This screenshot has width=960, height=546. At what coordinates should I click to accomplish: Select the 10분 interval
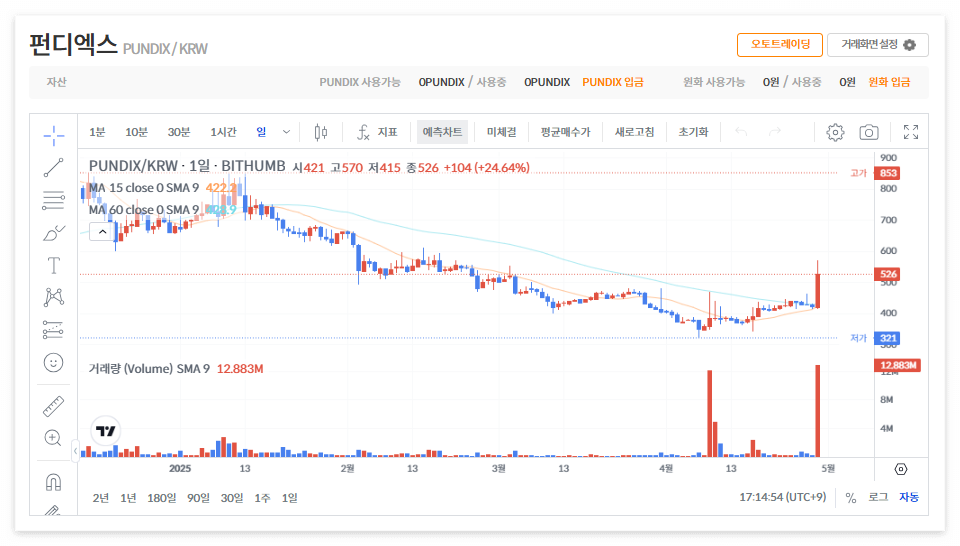click(136, 132)
